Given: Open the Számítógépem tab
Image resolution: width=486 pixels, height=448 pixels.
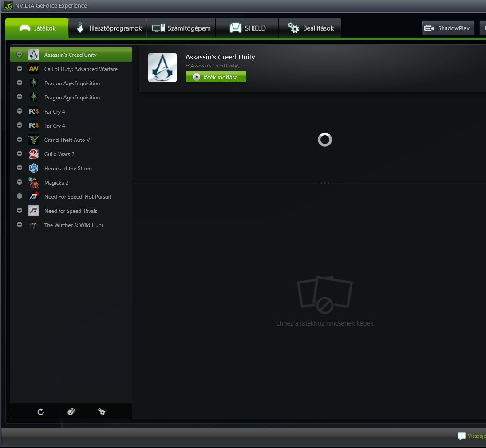Looking at the screenshot, I should click(181, 28).
